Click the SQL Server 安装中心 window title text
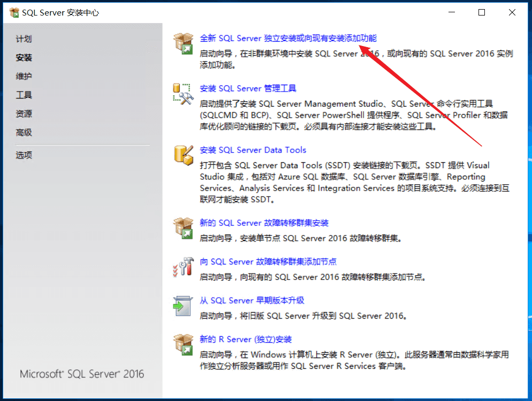 pyautogui.click(x=60, y=13)
